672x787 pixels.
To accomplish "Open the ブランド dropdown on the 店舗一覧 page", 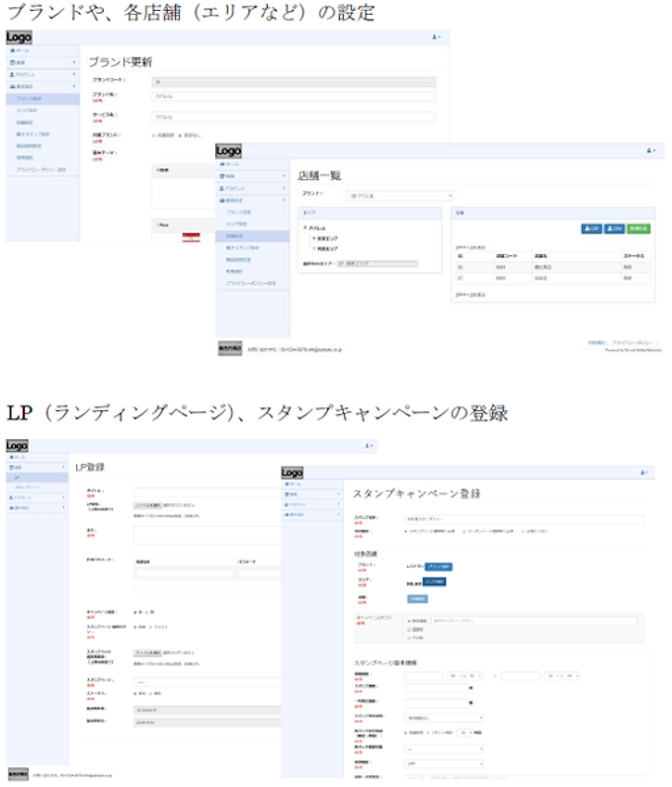I will [398, 196].
